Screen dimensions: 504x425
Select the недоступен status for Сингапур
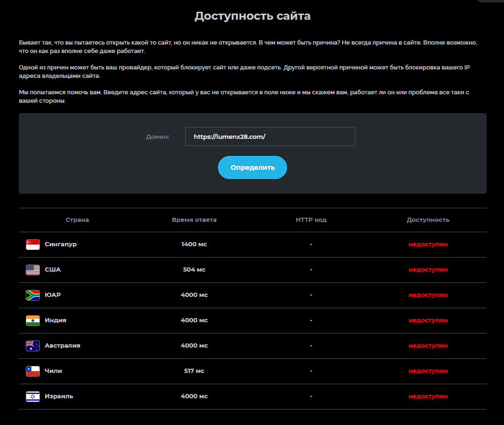click(x=428, y=244)
